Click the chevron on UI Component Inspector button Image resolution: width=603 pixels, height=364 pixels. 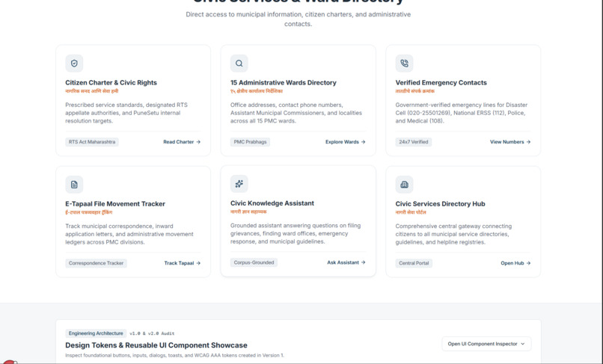(523, 344)
